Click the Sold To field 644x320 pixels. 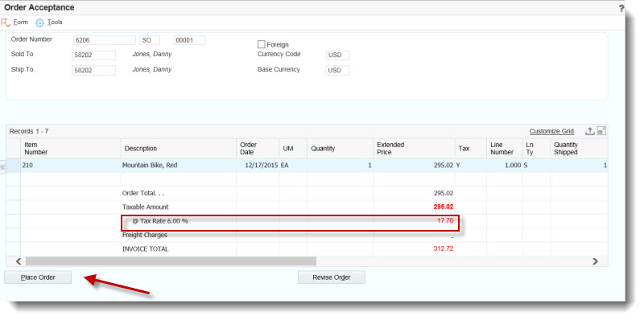coord(94,55)
